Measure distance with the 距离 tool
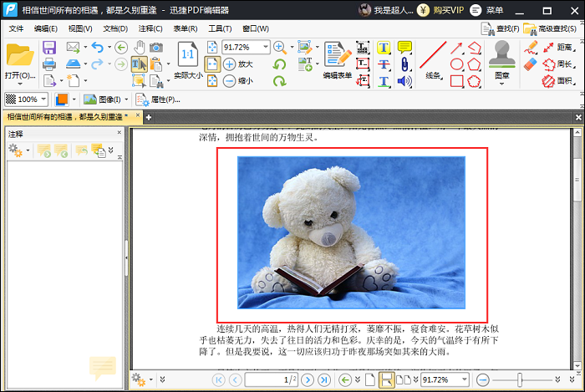Screen dimensions: 585x392 tap(558, 48)
